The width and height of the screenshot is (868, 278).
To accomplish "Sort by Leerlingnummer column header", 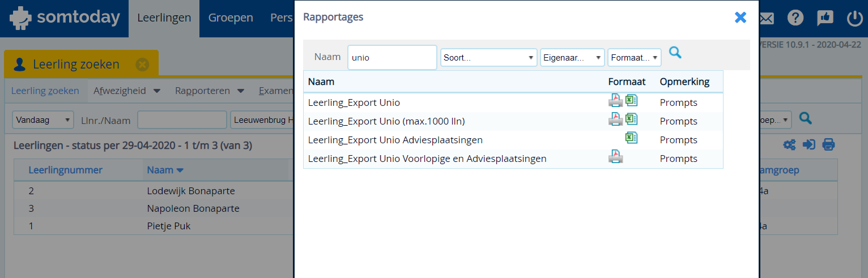I will click(66, 170).
